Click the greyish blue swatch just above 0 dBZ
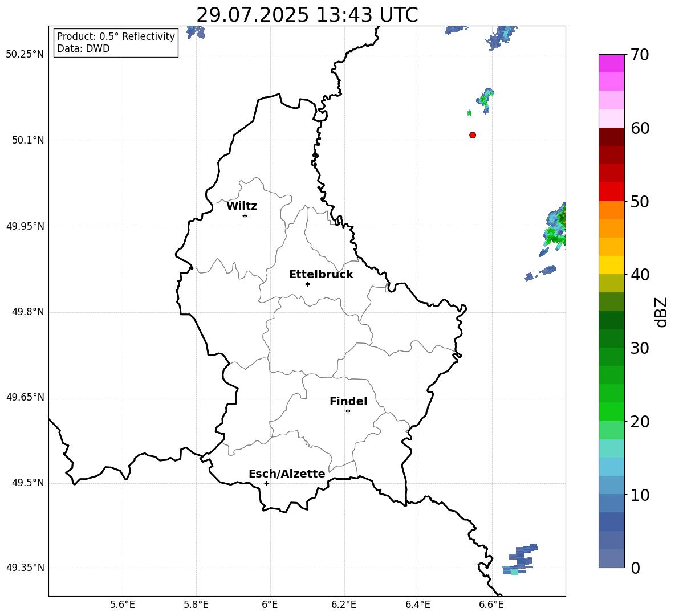This screenshot has height=616, width=675. (611, 558)
